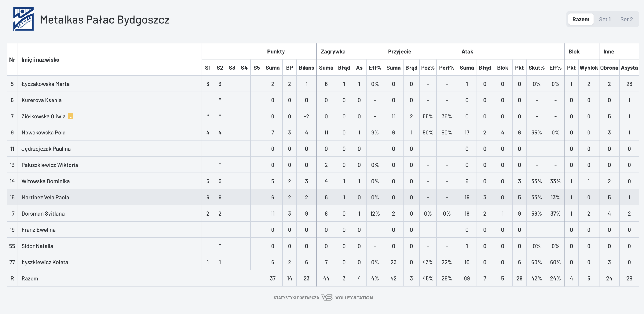Select player row Łyczakowska Marta

(x=46, y=84)
